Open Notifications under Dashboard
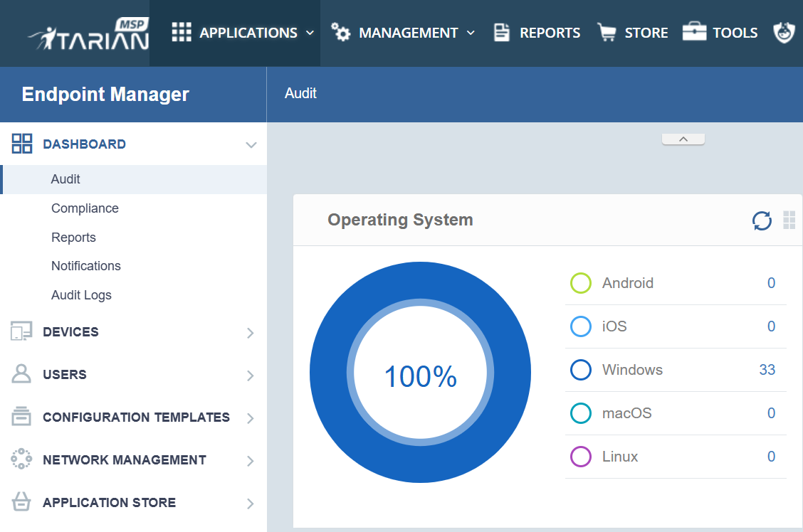This screenshot has height=532, width=803. (86, 266)
